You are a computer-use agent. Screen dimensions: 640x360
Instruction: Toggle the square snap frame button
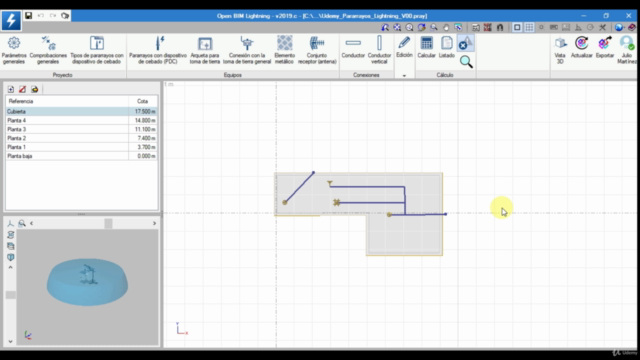point(517,27)
